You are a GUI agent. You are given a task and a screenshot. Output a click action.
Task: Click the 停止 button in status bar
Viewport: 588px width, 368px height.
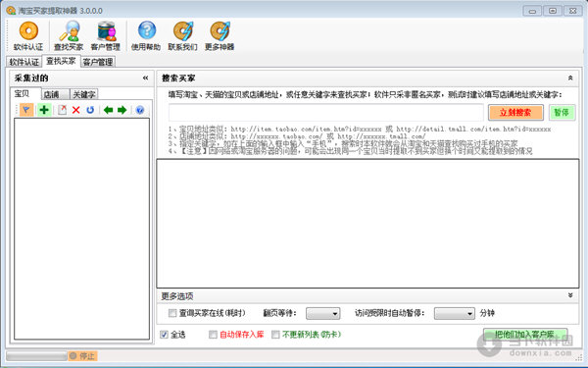pos(82,355)
